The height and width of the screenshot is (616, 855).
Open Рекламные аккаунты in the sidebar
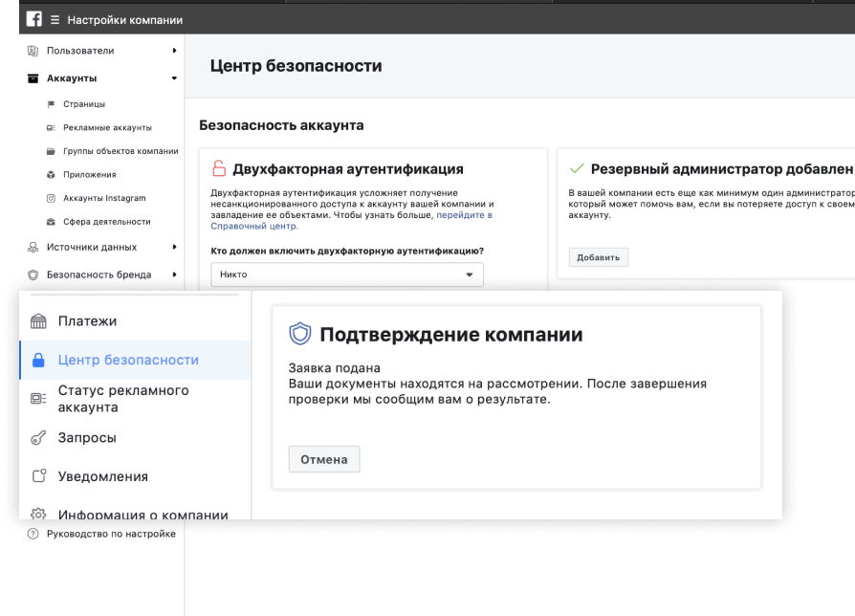tap(107, 127)
